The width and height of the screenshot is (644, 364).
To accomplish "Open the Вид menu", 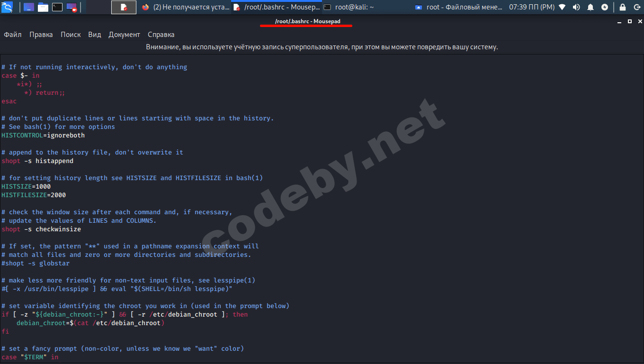I will click(95, 35).
